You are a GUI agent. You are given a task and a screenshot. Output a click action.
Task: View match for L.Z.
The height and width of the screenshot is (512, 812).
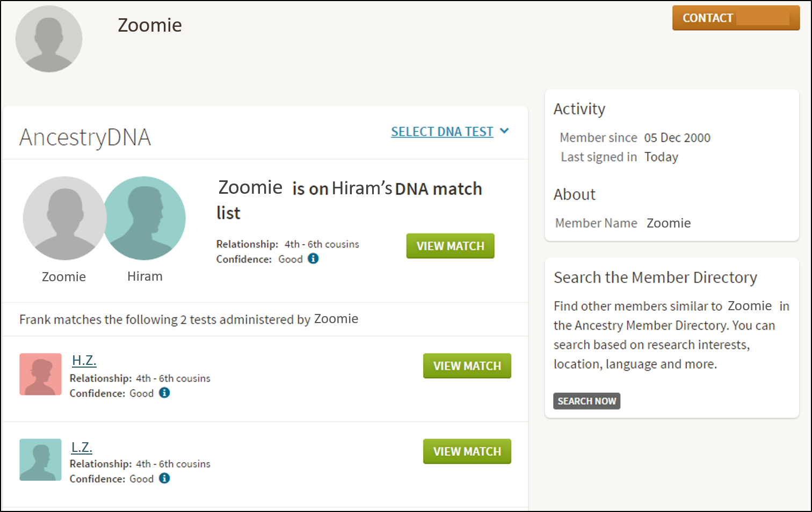tap(467, 452)
